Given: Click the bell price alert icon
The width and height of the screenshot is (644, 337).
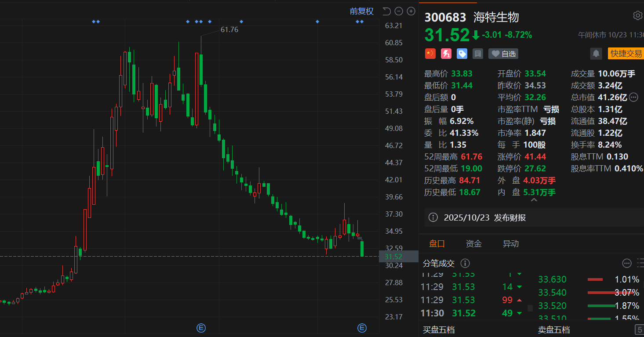Looking at the screenshot, I should click(x=596, y=54).
